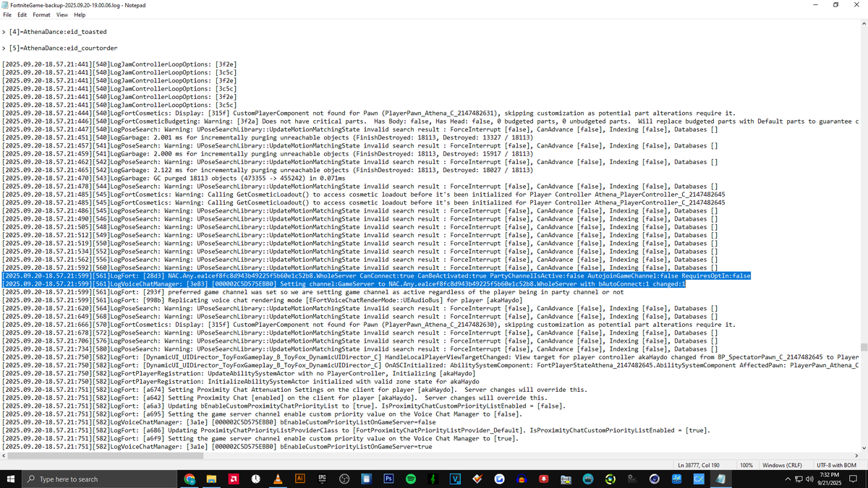Screen dimensions: 868x488
Task: Click the line '[5]=AthenaDance:eid_courtorder'
Action: point(60,48)
